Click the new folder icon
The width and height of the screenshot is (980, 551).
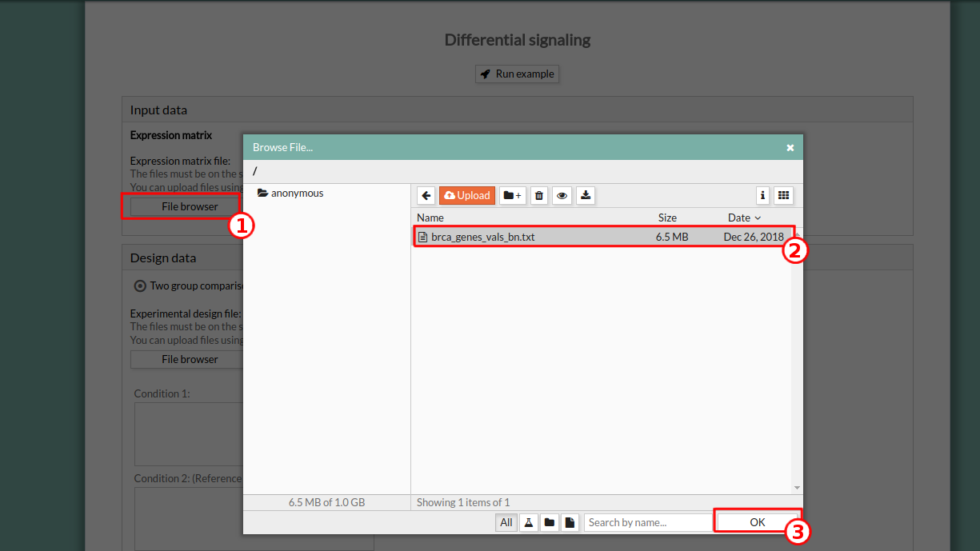tap(513, 195)
